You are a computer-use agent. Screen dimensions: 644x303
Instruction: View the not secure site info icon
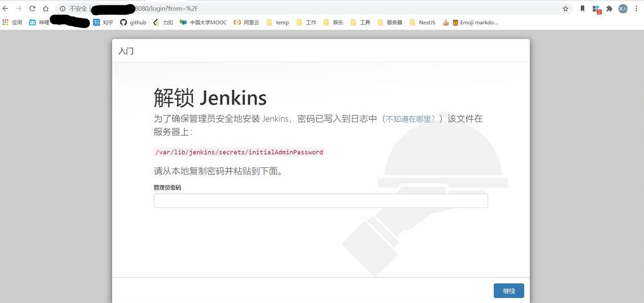coord(62,9)
